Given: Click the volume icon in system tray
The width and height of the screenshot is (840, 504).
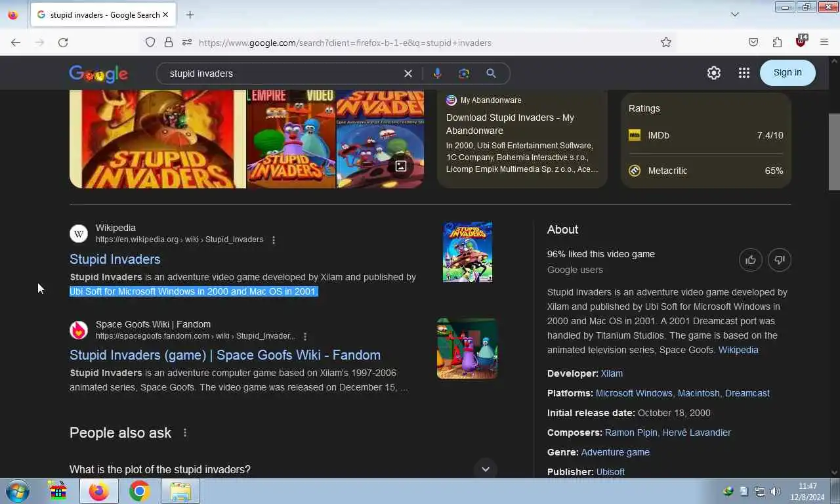Looking at the screenshot, I should coord(775,492).
